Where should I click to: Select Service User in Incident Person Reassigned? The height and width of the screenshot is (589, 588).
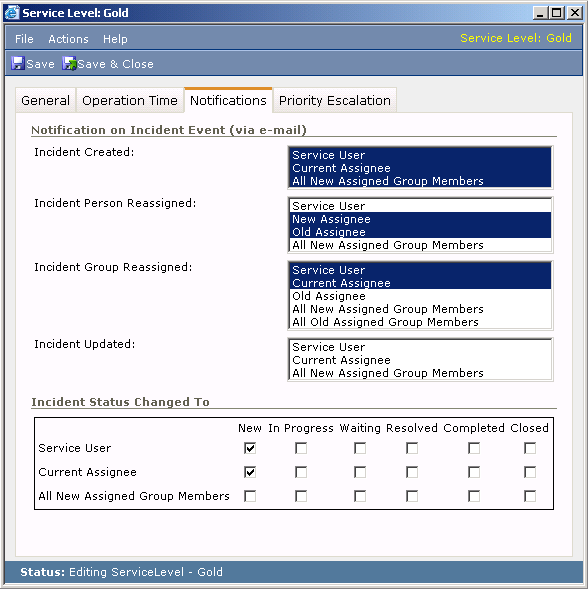pos(420,206)
